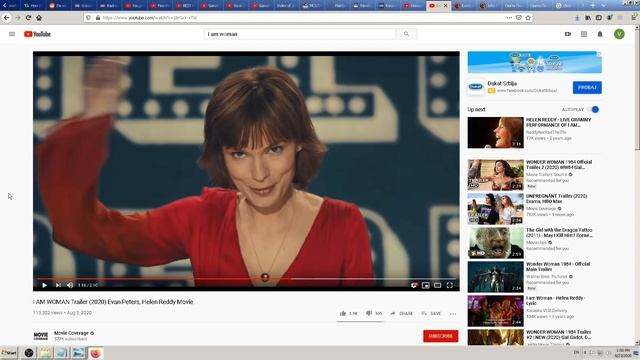Open the Dukat Srbija ad link

[x=502, y=83]
